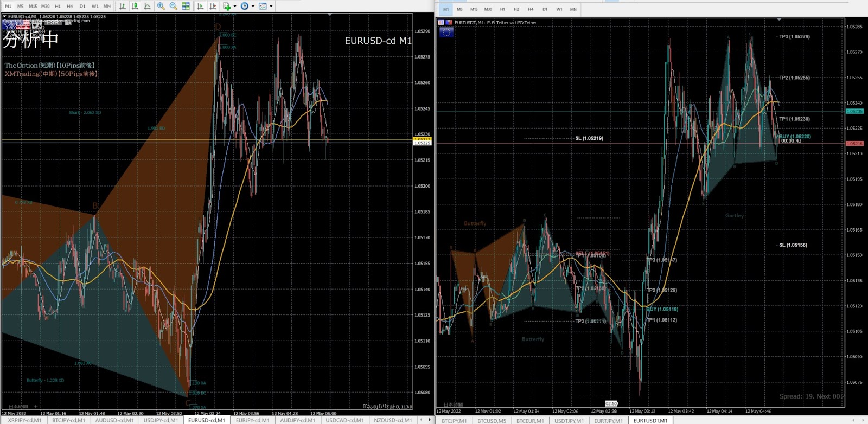868x424 pixels.
Task: Toggle chart auto scroll
Action: pos(200,6)
